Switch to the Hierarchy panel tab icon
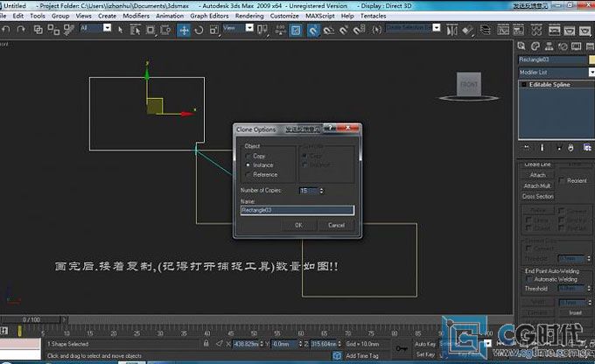This screenshot has height=364, width=595. point(549,46)
